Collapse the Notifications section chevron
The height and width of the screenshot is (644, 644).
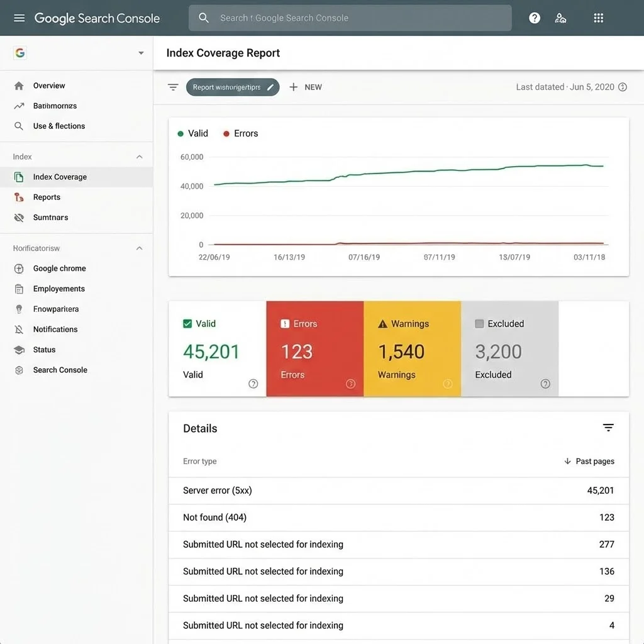[139, 248]
